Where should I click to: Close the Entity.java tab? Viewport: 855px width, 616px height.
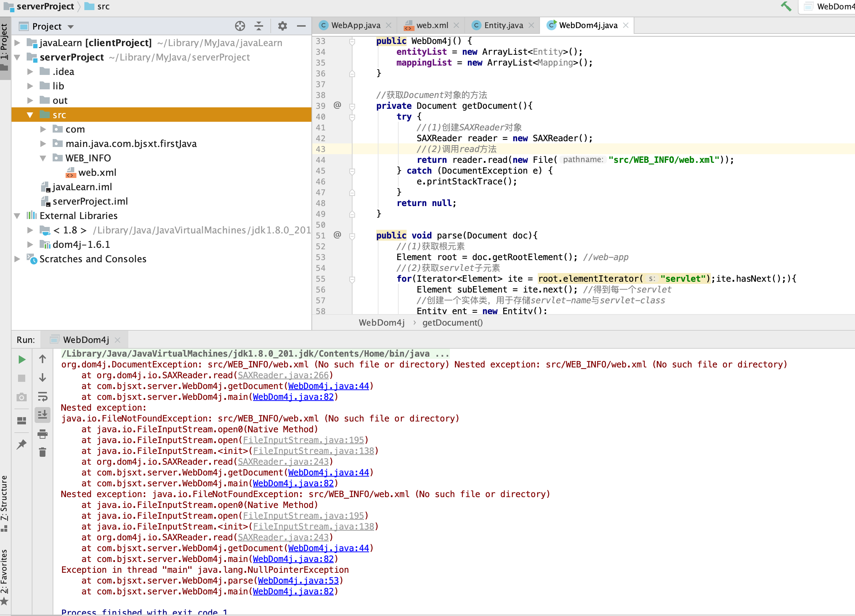[x=531, y=25]
